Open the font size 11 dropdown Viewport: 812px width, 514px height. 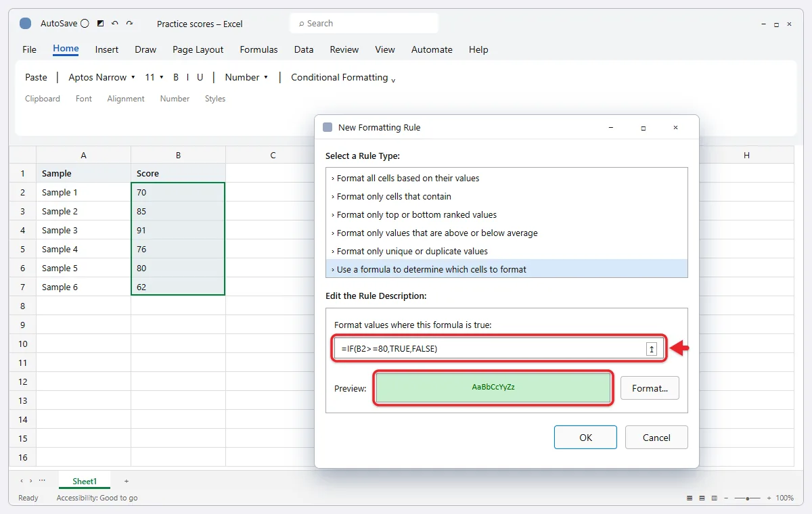pyautogui.click(x=154, y=77)
